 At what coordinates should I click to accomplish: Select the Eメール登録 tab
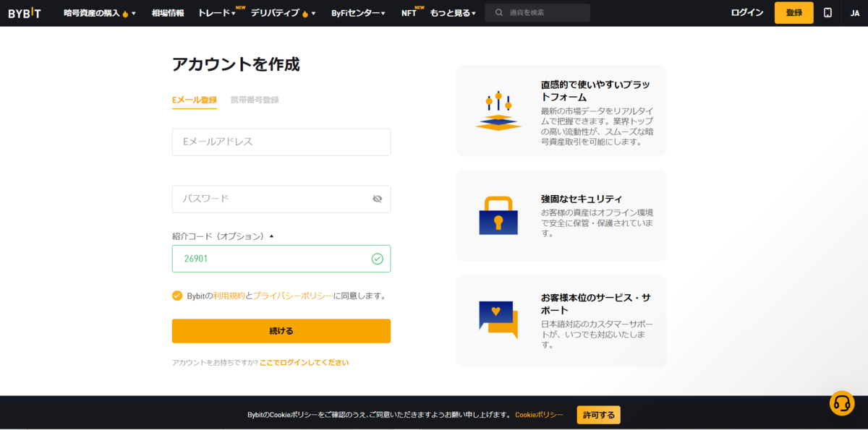coord(195,100)
